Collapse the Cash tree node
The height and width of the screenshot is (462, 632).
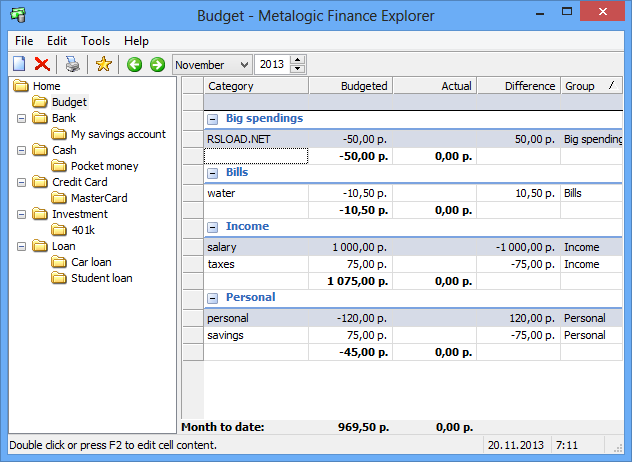21,150
